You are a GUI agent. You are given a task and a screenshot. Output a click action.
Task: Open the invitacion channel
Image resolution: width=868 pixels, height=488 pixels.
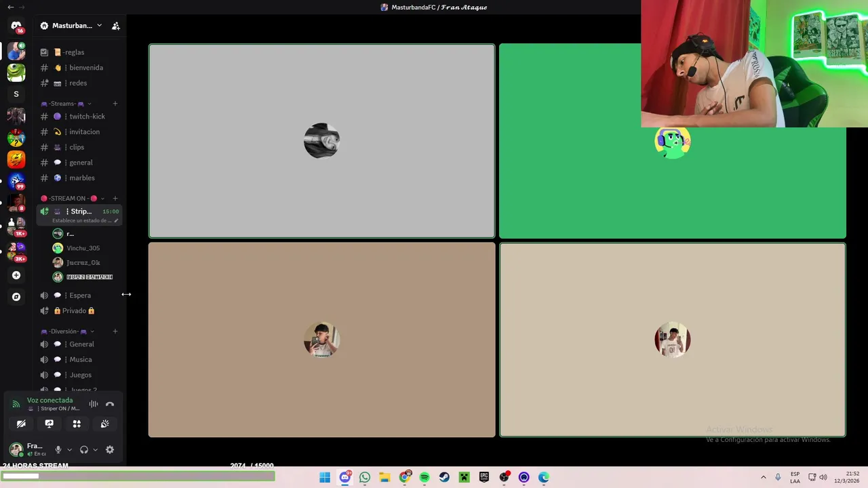(79, 131)
